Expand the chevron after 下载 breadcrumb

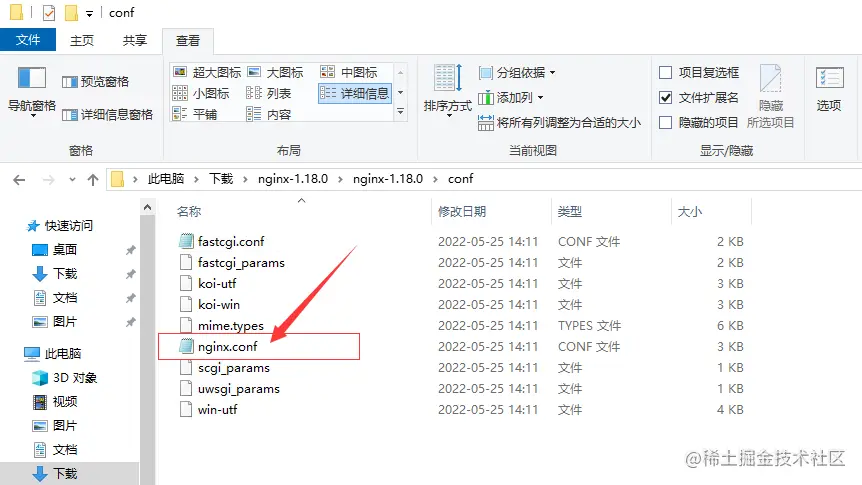click(245, 179)
